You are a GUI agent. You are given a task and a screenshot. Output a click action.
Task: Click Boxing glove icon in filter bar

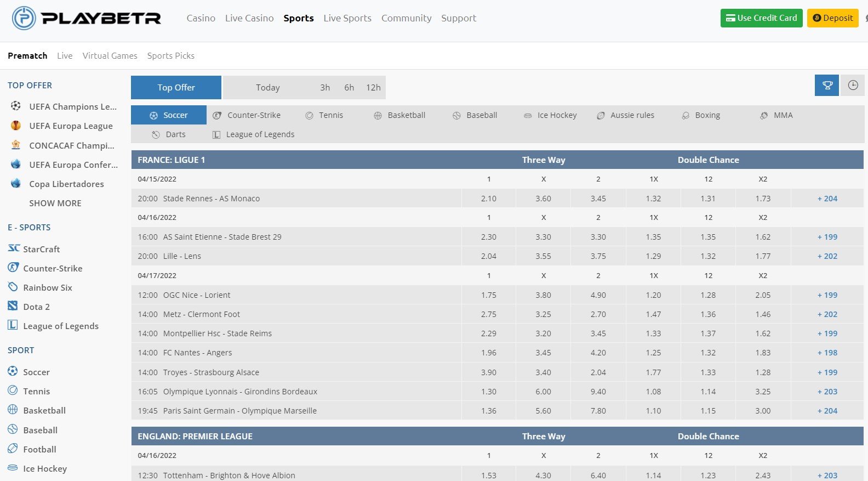click(685, 115)
